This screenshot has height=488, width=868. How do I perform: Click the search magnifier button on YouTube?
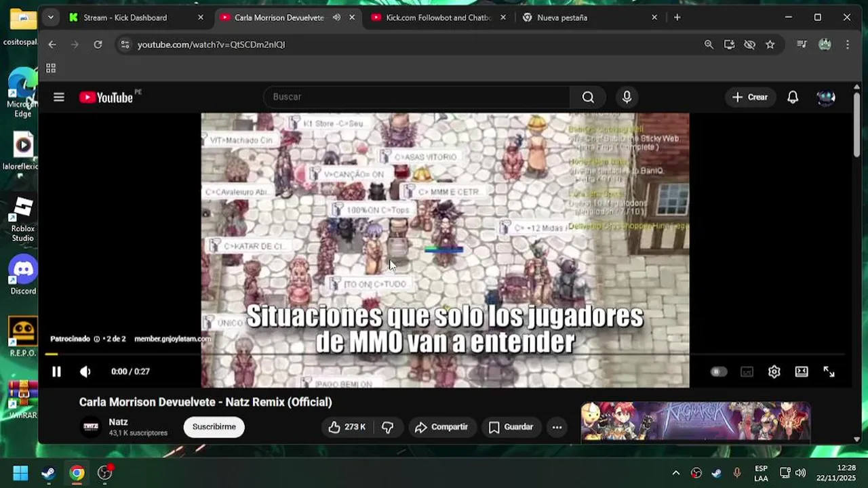coord(588,97)
